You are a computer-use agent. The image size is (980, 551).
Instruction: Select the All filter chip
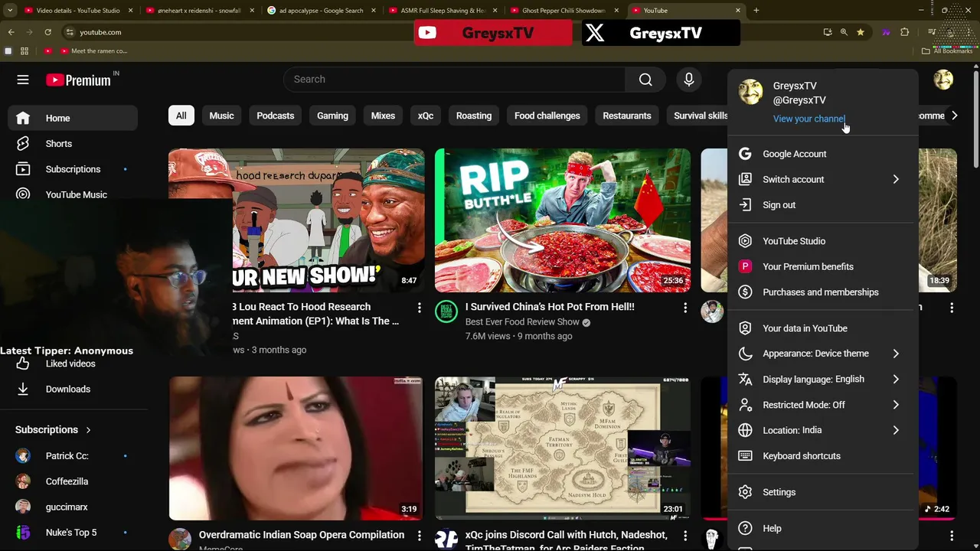tap(181, 116)
